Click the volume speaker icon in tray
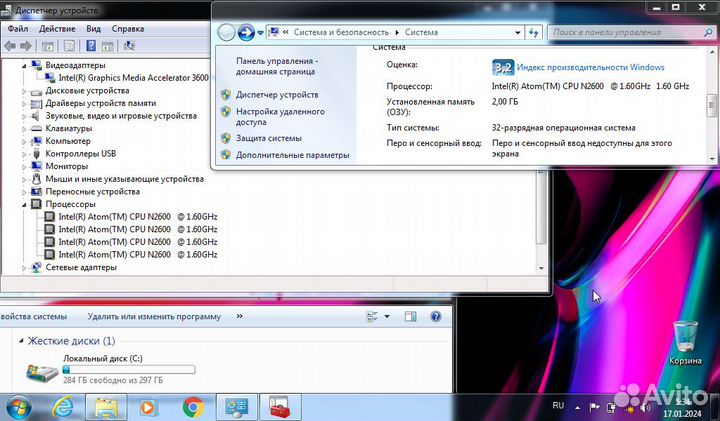The image size is (720, 421). (x=646, y=407)
